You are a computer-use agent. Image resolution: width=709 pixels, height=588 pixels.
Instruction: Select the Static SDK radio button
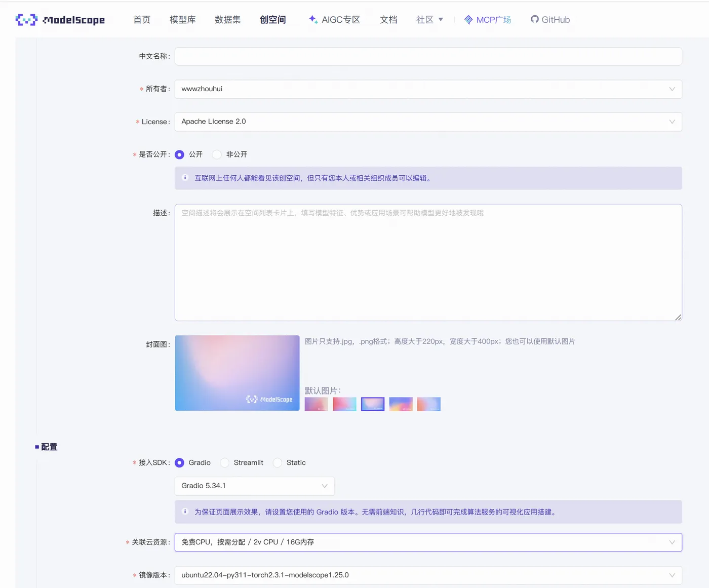click(278, 463)
